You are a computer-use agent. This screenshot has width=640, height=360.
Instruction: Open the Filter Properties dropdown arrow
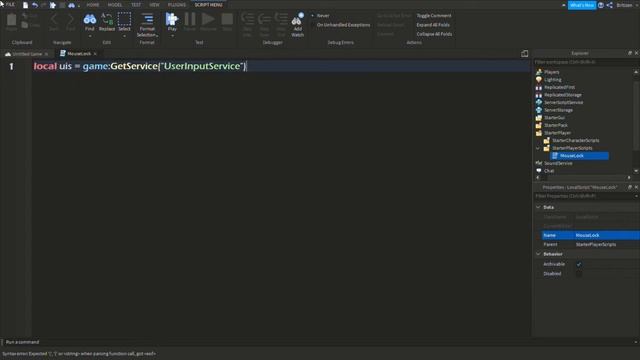636,196
